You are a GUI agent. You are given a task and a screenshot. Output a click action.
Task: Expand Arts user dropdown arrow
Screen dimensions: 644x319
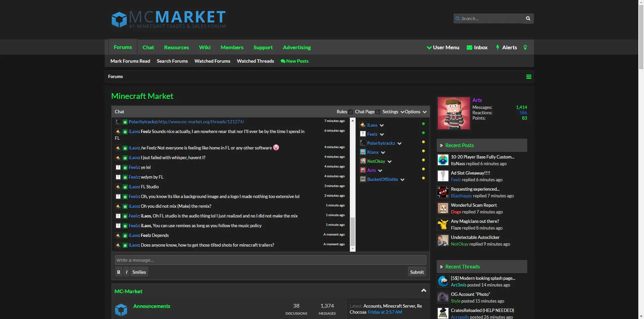coord(380,171)
